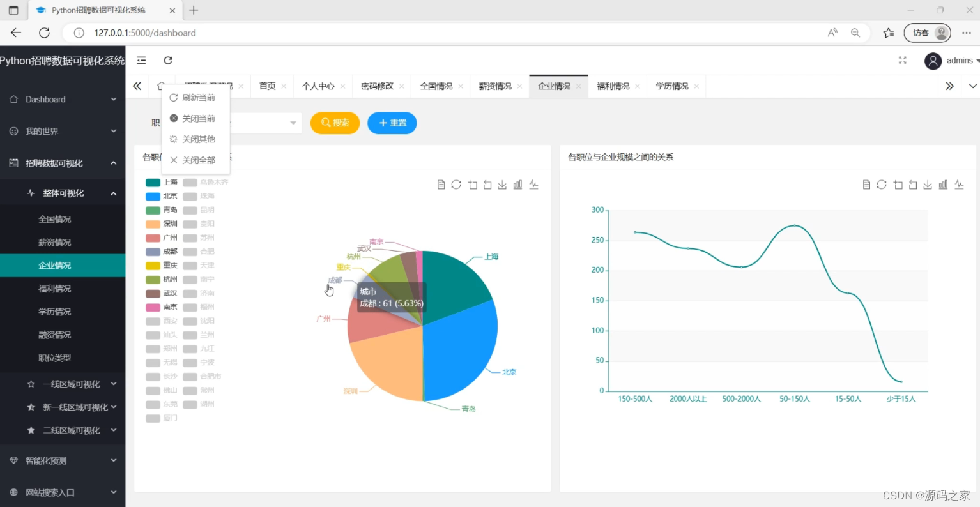Restore the left chart using refresh icon

click(456, 185)
